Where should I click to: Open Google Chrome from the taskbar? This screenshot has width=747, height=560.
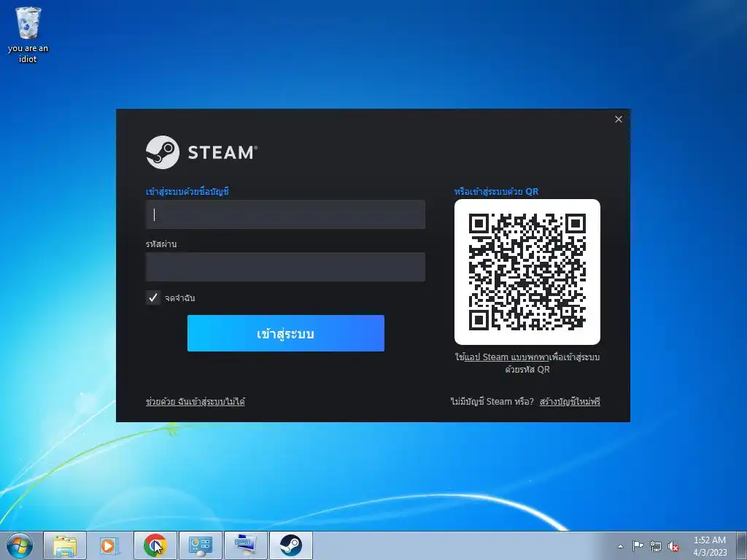pos(155,545)
